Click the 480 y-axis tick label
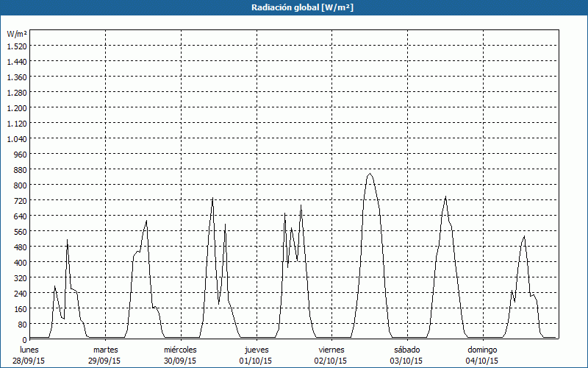Viewport: 588px width, 368px height. [19, 262]
